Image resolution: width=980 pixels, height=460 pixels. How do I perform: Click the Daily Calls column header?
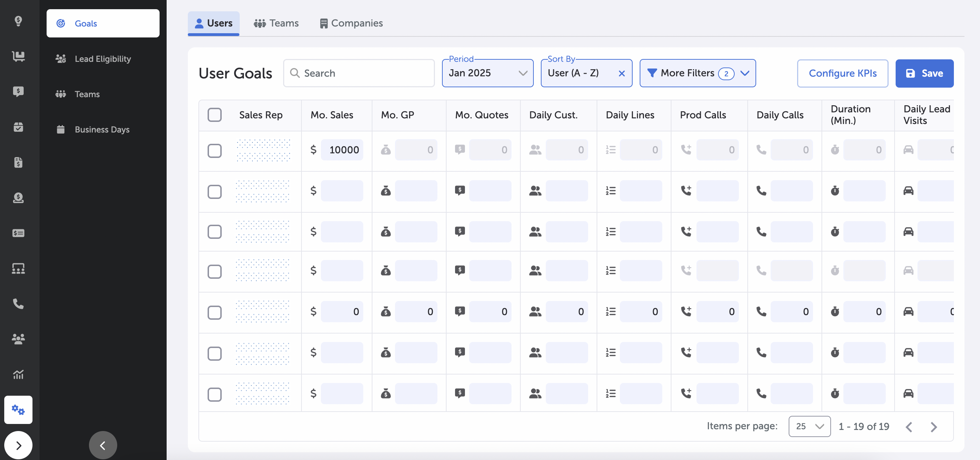click(x=780, y=114)
